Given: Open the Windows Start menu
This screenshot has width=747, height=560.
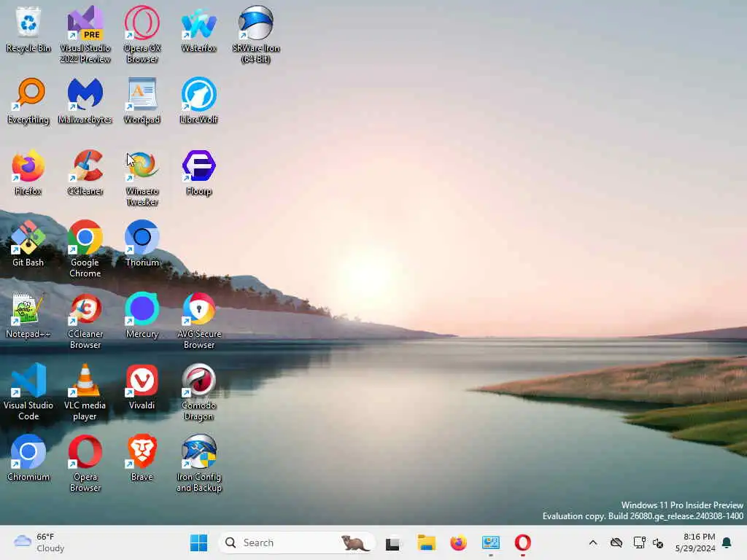Looking at the screenshot, I should pyautogui.click(x=198, y=542).
